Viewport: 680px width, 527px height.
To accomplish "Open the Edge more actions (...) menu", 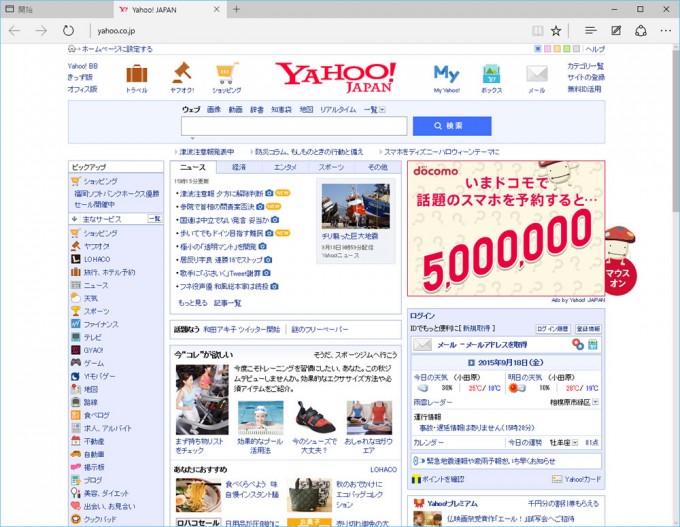I will [x=666, y=30].
